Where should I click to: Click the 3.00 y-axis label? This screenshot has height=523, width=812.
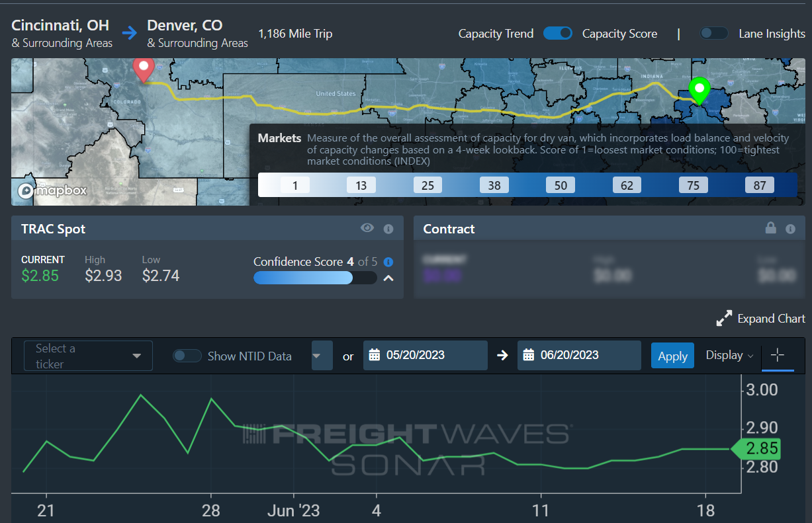pyautogui.click(x=761, y=389)
